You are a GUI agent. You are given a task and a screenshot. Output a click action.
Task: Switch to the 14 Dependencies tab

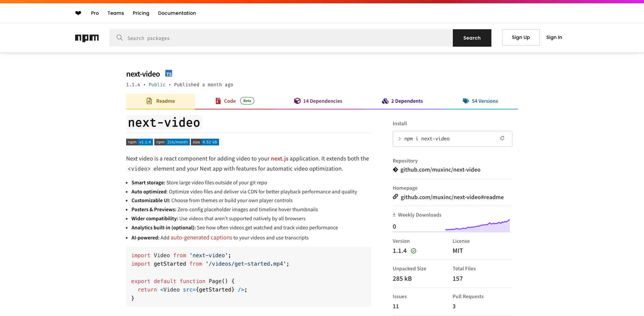(x=318, y=101)
